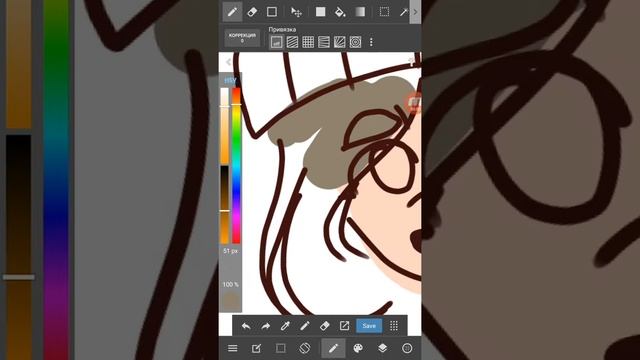Tap the 100 % opacity value
Image resolution: width=640 pixels, height=360 pixels.
click(x=231, y=284)
